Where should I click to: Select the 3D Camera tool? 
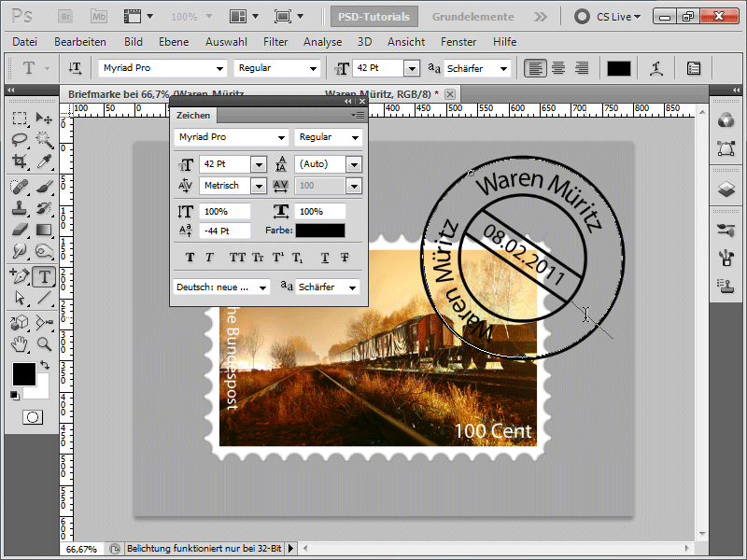point(44,323)
